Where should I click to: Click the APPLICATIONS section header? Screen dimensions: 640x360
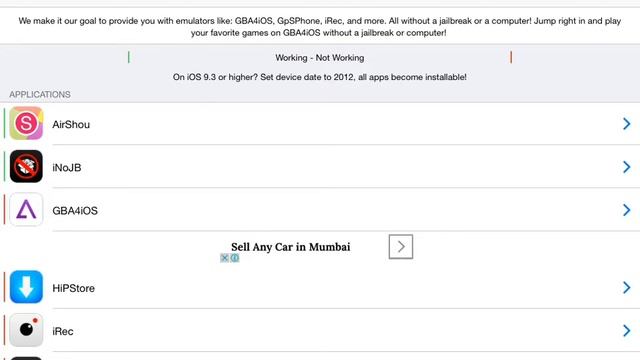(x=40, y=94)
